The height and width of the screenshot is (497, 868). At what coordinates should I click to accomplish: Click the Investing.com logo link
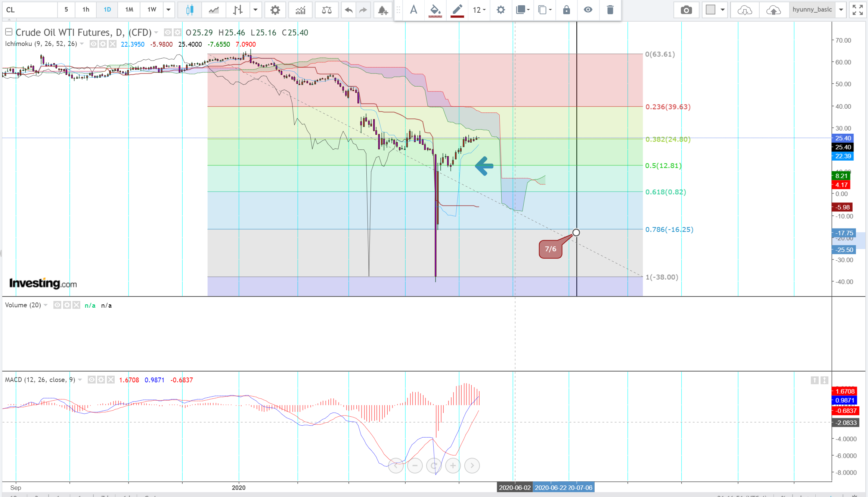[x=43, y=283]
